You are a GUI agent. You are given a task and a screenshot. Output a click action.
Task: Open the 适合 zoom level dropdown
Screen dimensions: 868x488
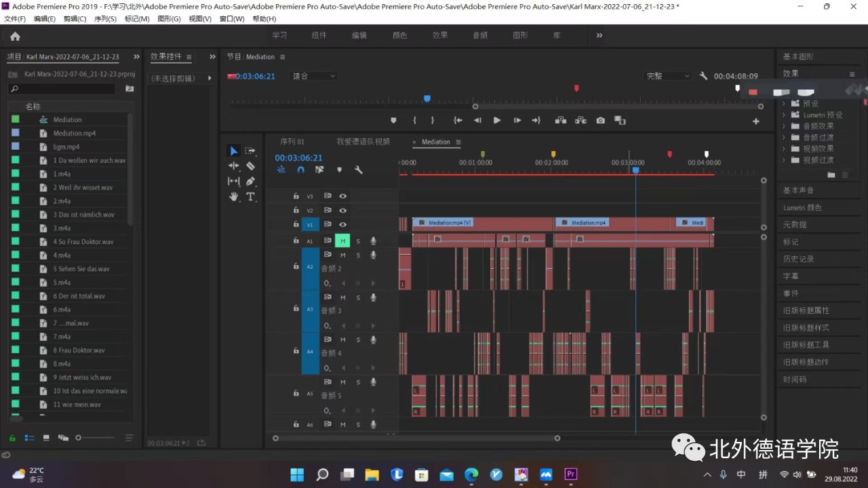pos(314,76)
